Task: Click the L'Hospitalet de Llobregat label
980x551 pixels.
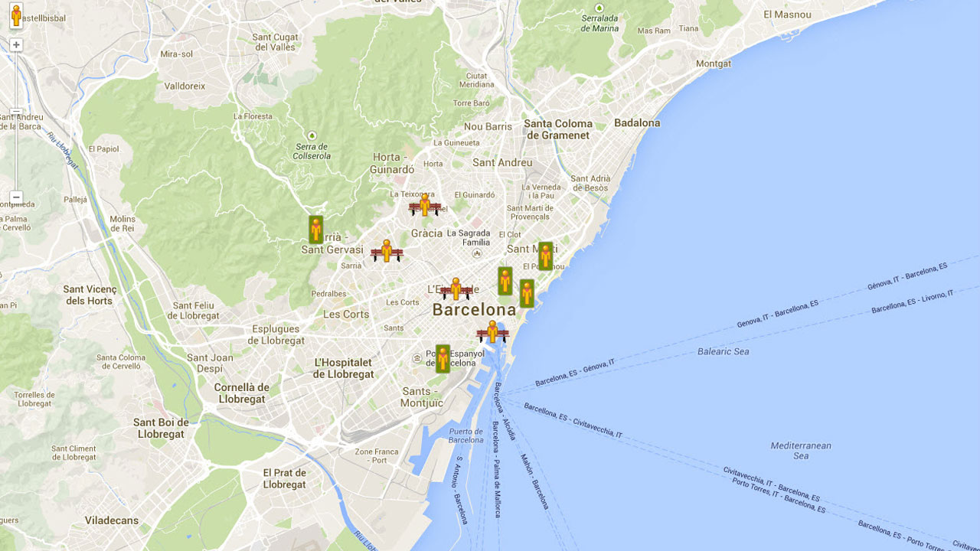Action: pos(343,368)
